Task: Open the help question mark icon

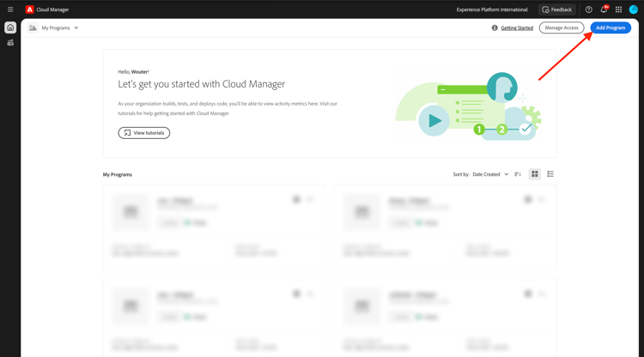Action: [588, 9]
